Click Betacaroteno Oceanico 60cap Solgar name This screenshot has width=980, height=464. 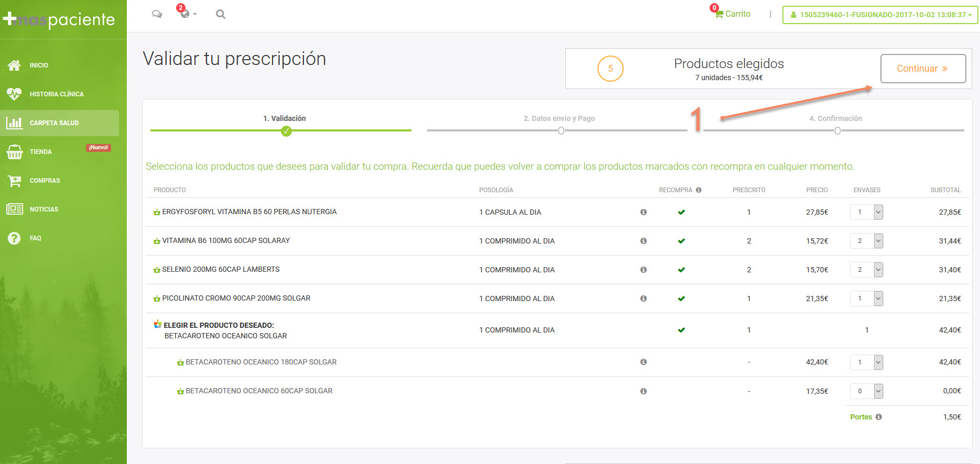(259, 391)
